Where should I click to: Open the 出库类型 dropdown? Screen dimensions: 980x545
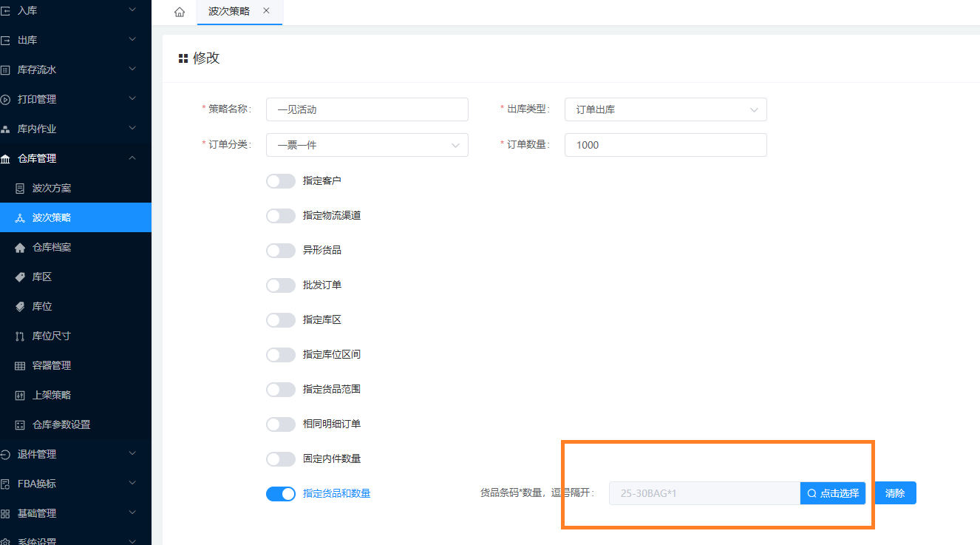point(665,109)
